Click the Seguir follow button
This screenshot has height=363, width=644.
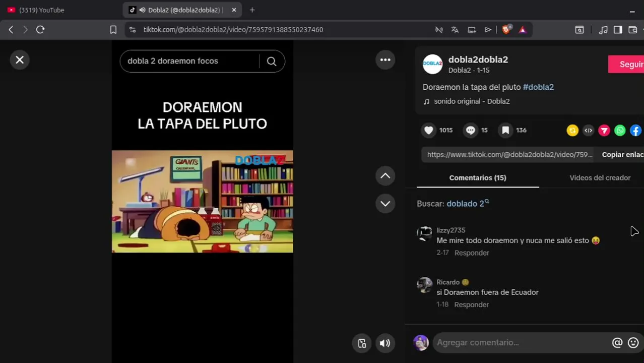pos(626,65)
